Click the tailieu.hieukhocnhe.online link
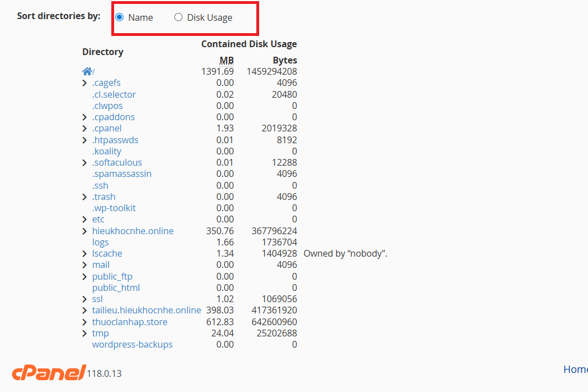This screenshot has height=392, width=588. click(146, 310)
